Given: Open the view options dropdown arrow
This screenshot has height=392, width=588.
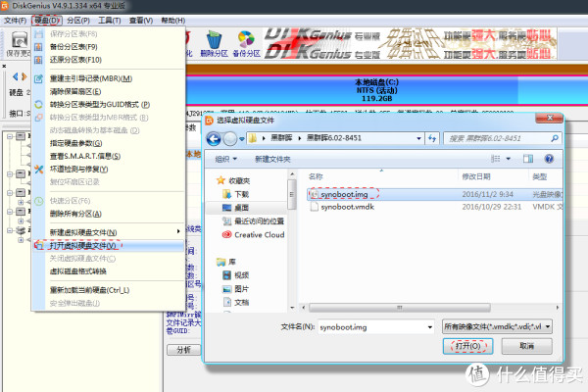Looking at the screenshot, I should [x=508, y=159].
